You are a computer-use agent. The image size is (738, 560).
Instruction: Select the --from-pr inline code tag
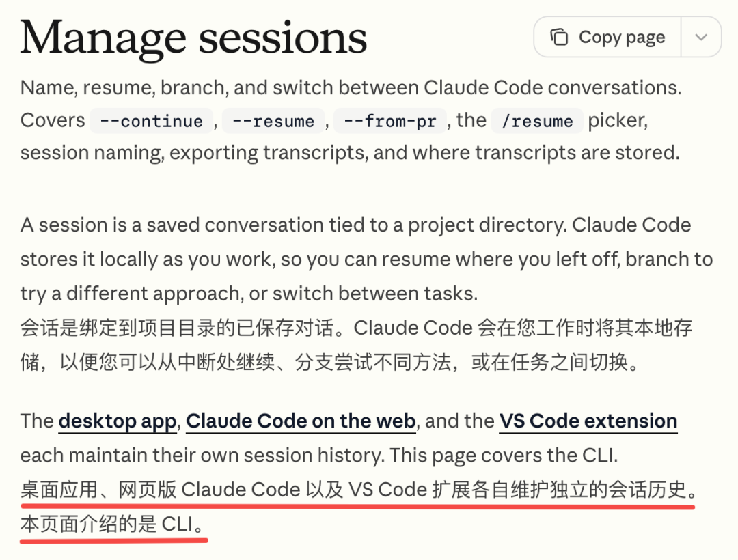click(390, 121)
